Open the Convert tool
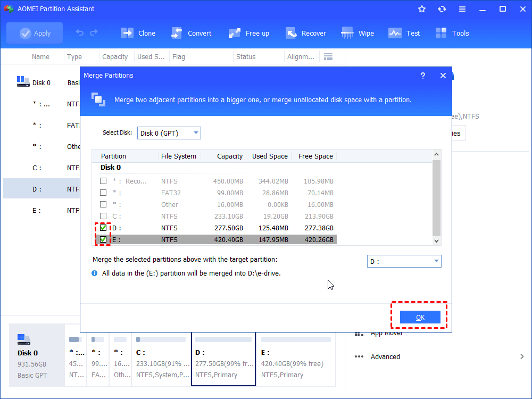 [x=192, y=33]
